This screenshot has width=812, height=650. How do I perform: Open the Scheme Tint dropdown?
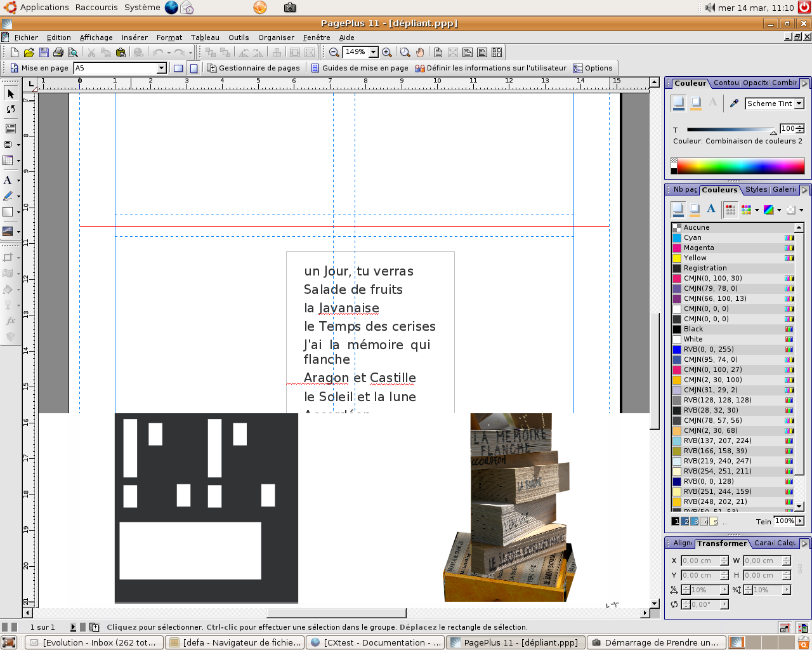click(799, 102)
